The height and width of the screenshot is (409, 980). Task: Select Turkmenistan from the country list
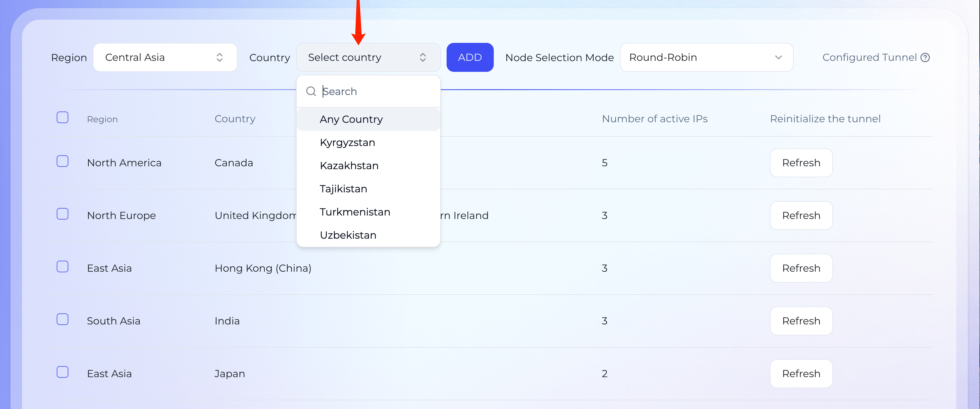coord(355,212)
